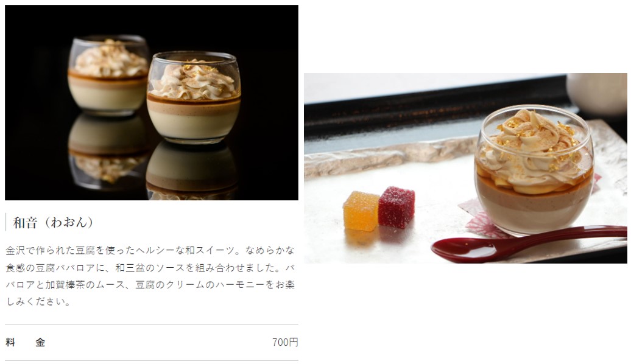Click the text line ending with お楽
Screen dimensions: 631x364
pyautogui.click(x=150, y=285)
